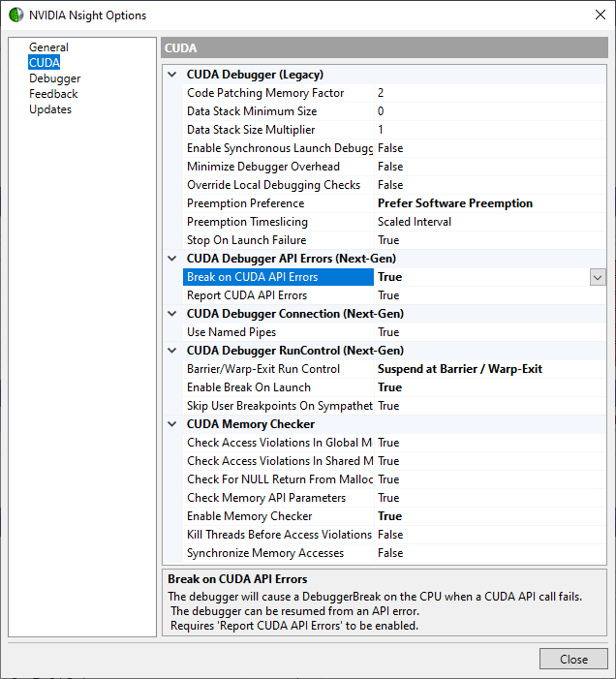Collapse CUDA Debugger Connection section
Image resolution: width=616 pixels, height=679 pixels.
[x=172, y=314]
